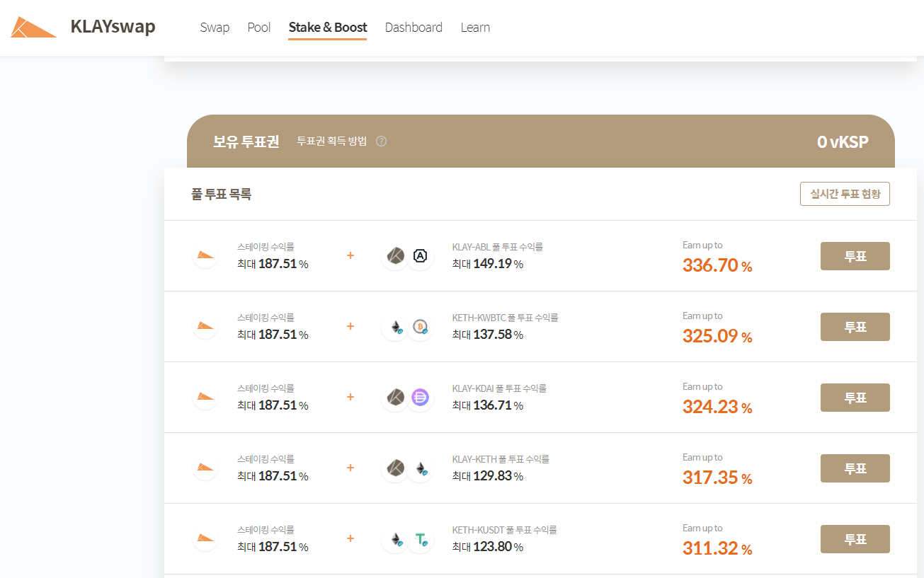The height and width of the screenshot is (578, 924).
Task: Click the 투표권 획득 방법 link
Action: coord(332,141)
